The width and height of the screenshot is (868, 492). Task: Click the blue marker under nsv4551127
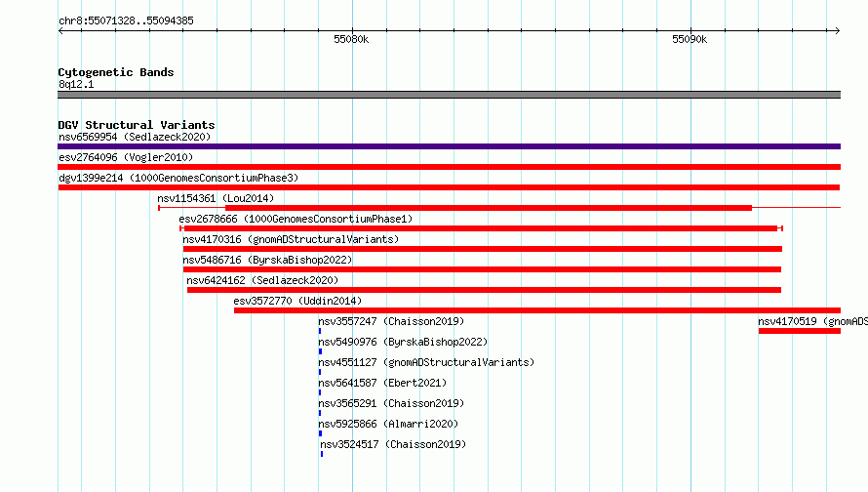(x=320, y=372)
